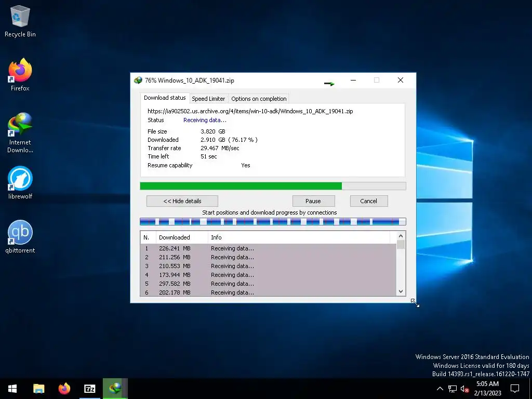This screenshot has height=399, width=532.
Task: Pause the download
Action: [313, 201]
